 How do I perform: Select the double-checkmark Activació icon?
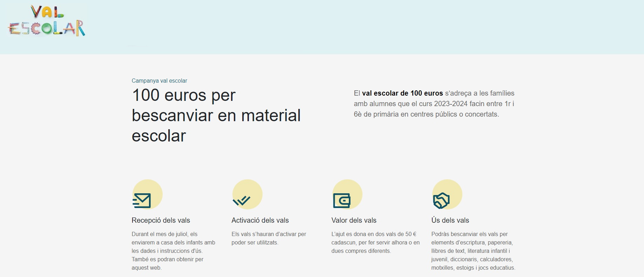point(242,200)
